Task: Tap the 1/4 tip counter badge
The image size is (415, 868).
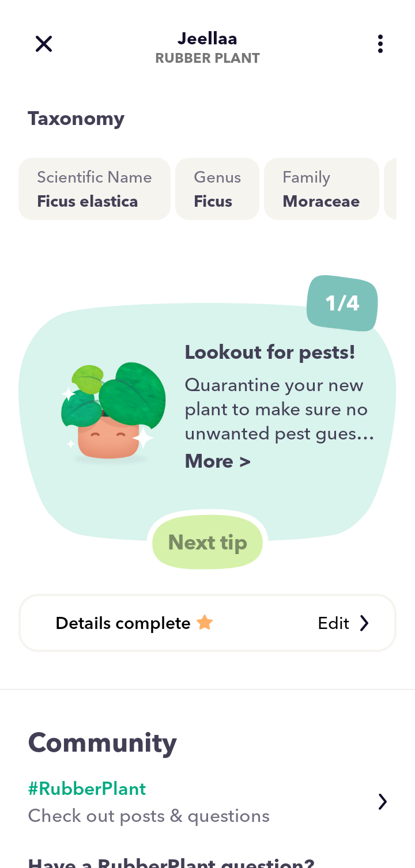Action: click(342, 304)
